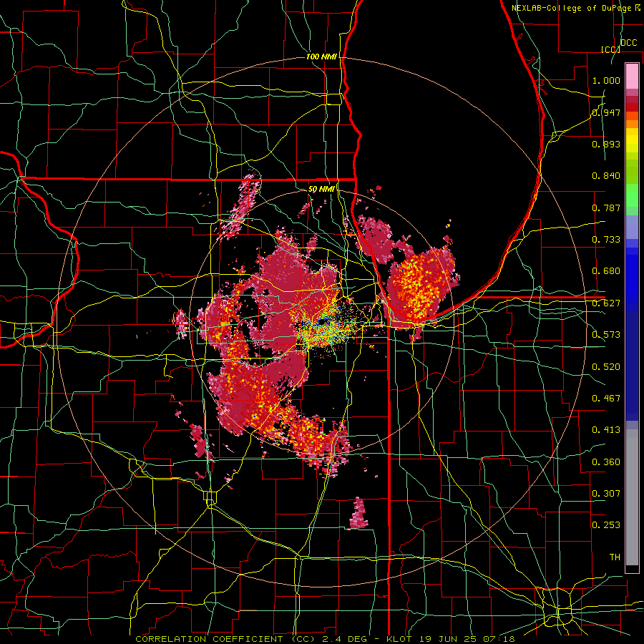The height and width of the screenshot is (644, 644).
Task: Select the gray swatch on color bar
Action: point(632,499)
